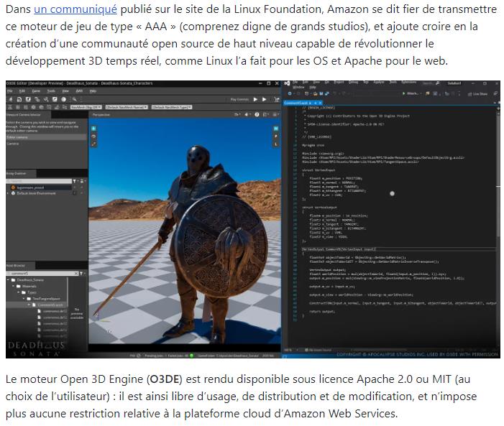Click the first play button beside Play Controls
Image resolution: width=504 pixels, height=426 pixels.
[x=255, y=99]
